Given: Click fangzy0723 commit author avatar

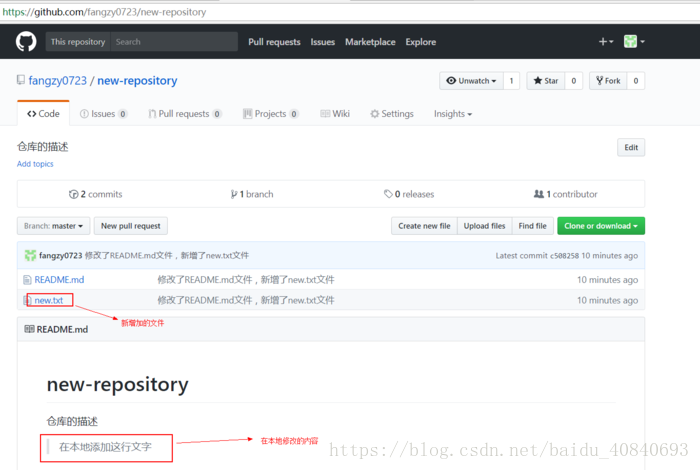Looking at the screenshot, I should (x=30, y=255).
